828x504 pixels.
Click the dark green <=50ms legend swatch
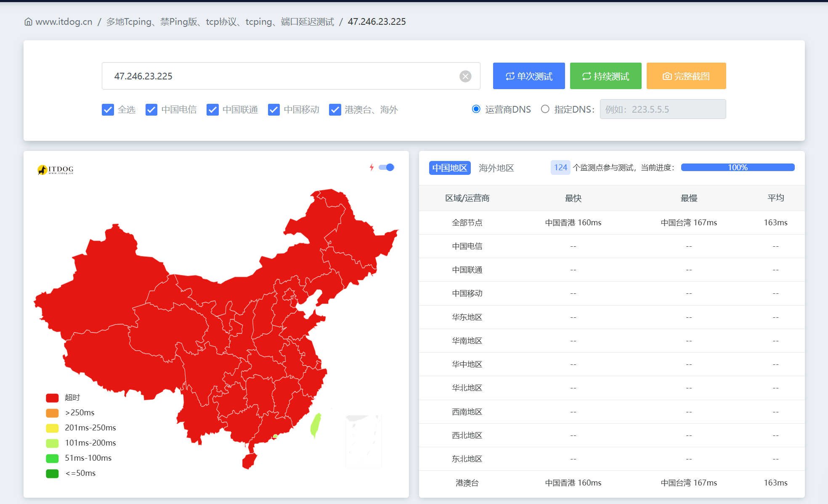(52, 473)
